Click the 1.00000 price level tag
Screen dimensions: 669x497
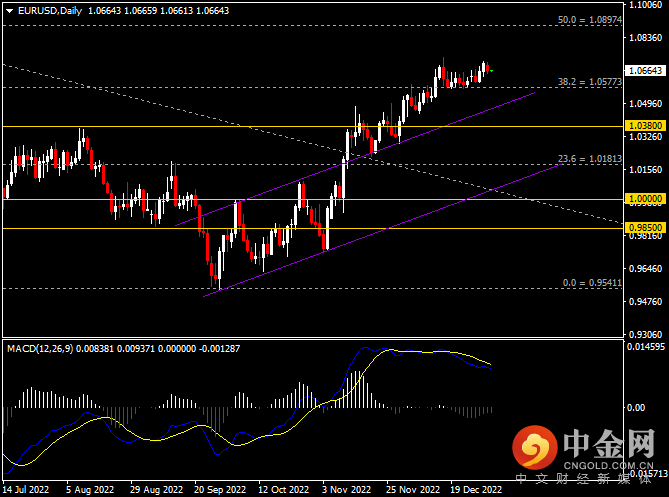(643, 199)
